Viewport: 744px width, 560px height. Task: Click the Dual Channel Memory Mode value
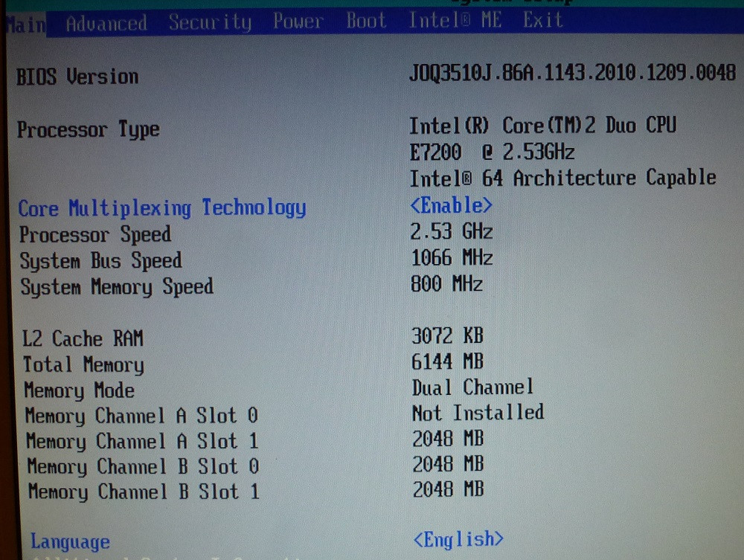point(472,387)
